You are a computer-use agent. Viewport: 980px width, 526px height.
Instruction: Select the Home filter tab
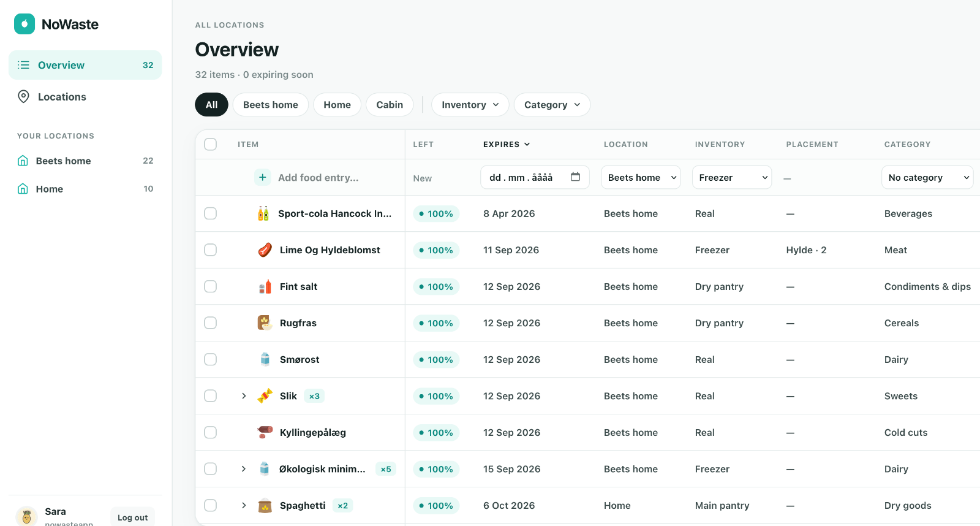pyautogui.click(x=337, y=104)
